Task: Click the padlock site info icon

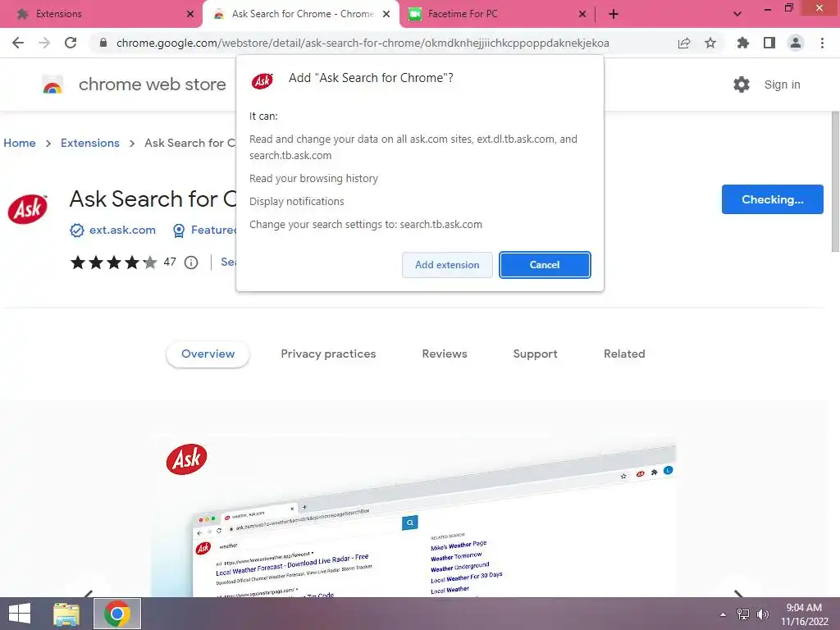Action: tap(103, 43)
